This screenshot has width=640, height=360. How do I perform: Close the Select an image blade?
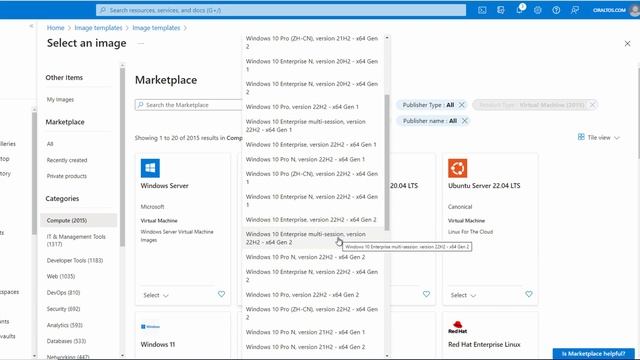[627, 43]
